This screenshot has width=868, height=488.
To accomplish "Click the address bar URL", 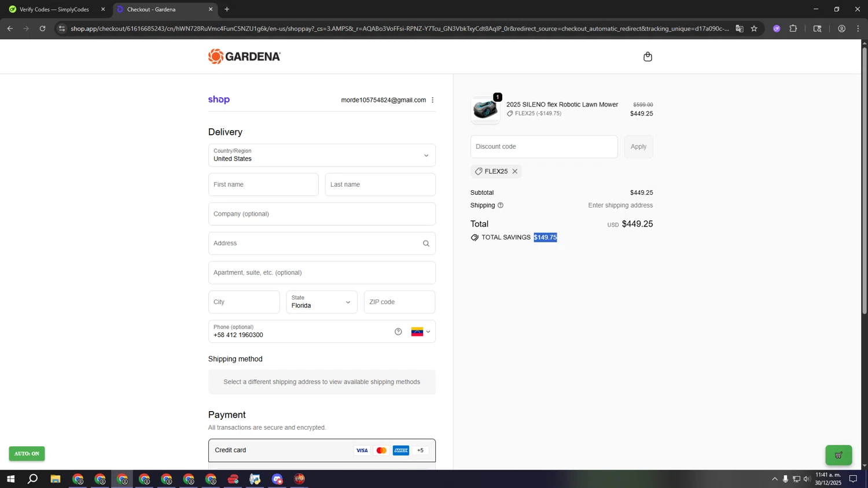I will (399, 28).
